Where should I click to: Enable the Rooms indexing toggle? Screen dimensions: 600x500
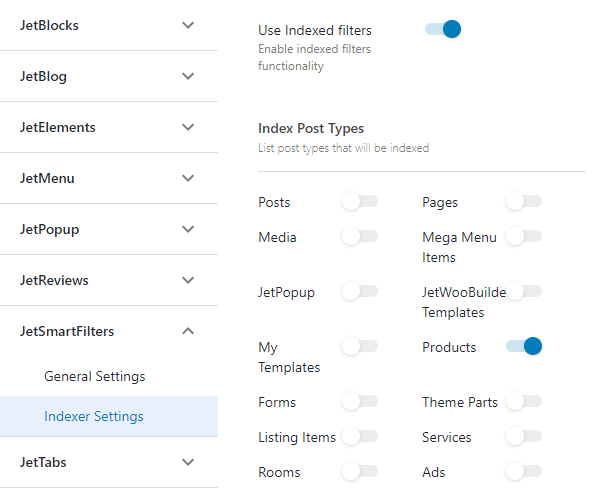(360, 471)
